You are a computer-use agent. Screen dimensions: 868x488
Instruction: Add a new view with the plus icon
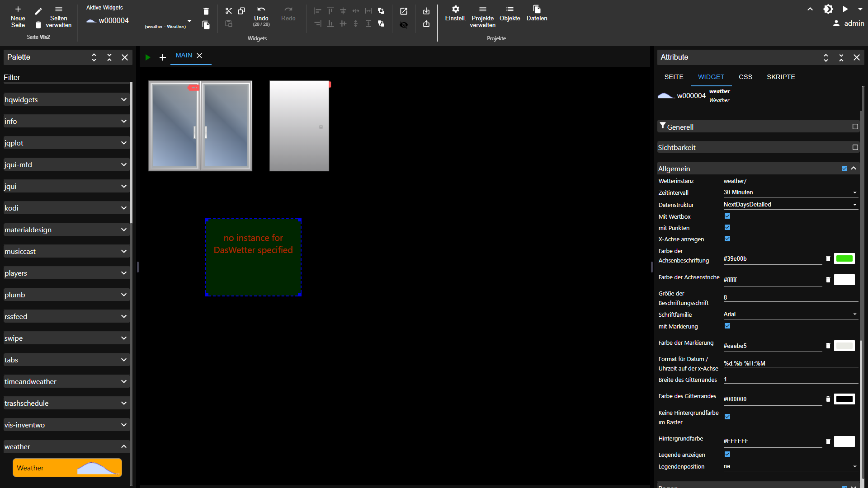[163, 57]
